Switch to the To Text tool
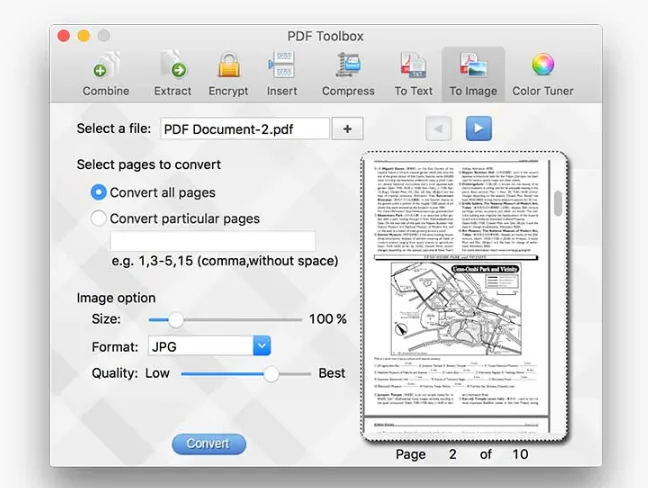 tap(413, 74)
